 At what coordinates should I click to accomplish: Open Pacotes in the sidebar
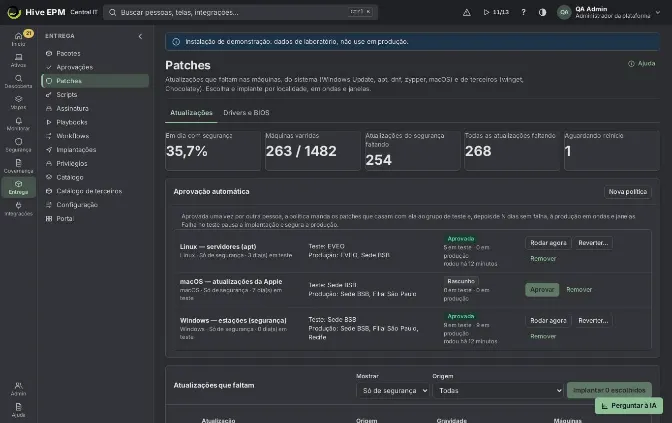pos(95,54)
